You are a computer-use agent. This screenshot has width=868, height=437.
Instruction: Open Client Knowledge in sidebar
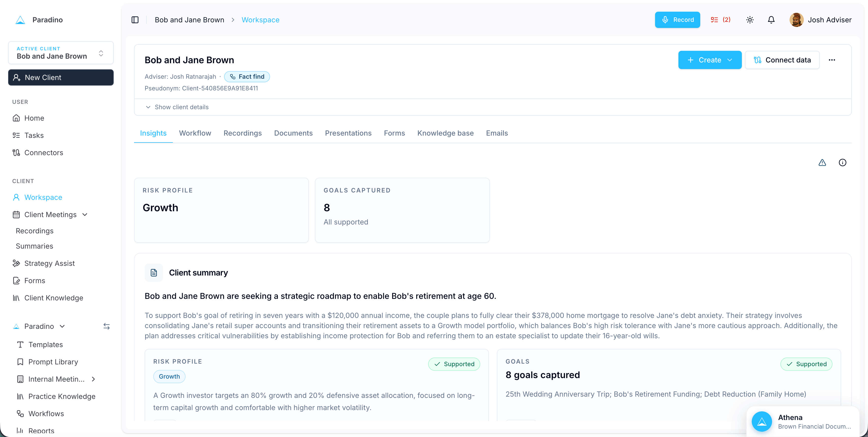(x=48, y=298)
